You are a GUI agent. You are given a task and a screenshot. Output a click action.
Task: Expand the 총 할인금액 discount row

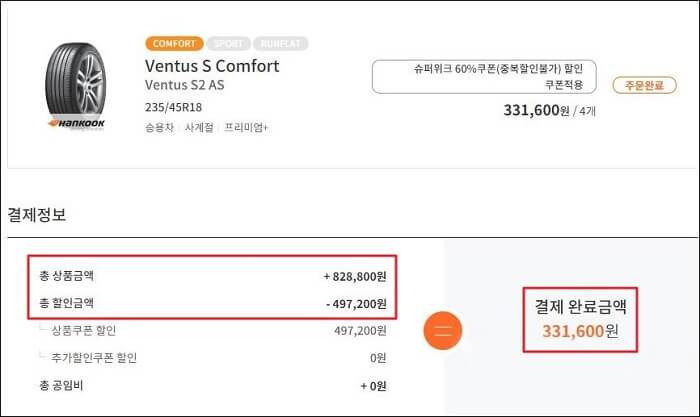[211, 303]
